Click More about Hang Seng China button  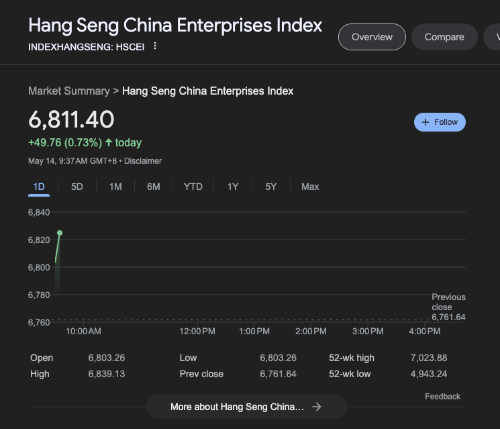(x=247, y=407)
